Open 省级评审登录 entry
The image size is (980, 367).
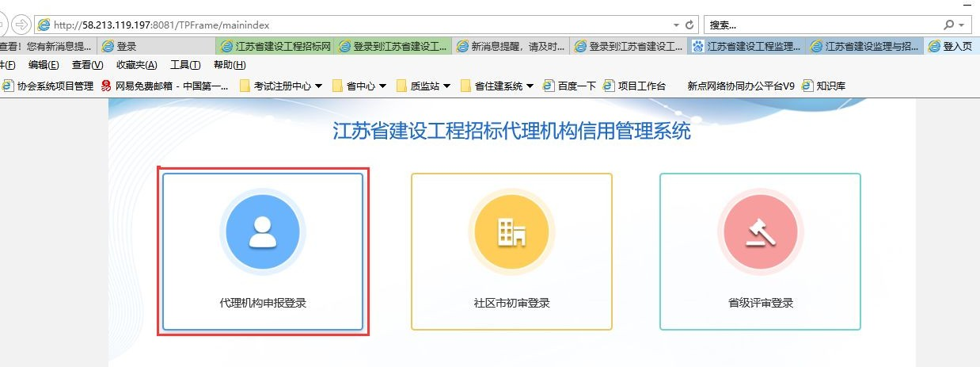(760, 251)
